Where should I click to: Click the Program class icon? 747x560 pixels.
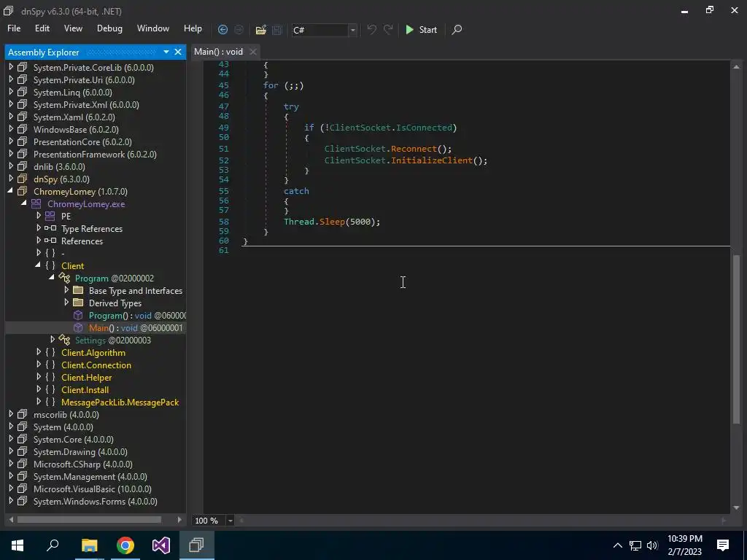tap(64, 278)
